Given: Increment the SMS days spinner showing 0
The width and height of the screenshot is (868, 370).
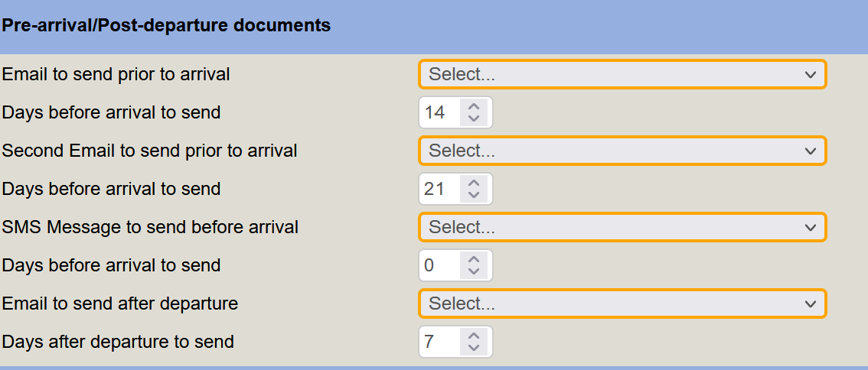Looking at the screenshot, I should pyautogui.click(x=474, y=260).
